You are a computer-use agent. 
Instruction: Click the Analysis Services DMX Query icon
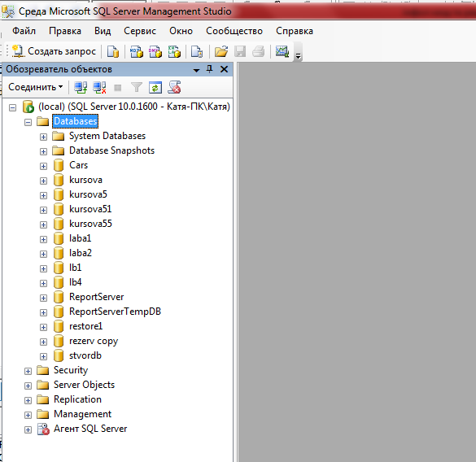tap(155, 51)
